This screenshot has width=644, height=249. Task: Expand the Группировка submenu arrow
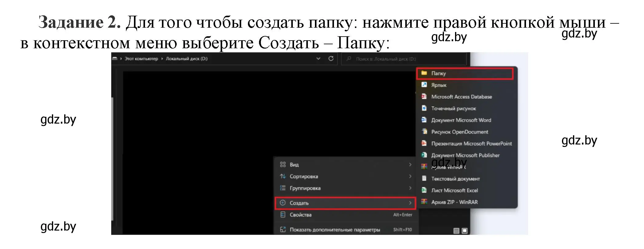click(x=410, y=188)
